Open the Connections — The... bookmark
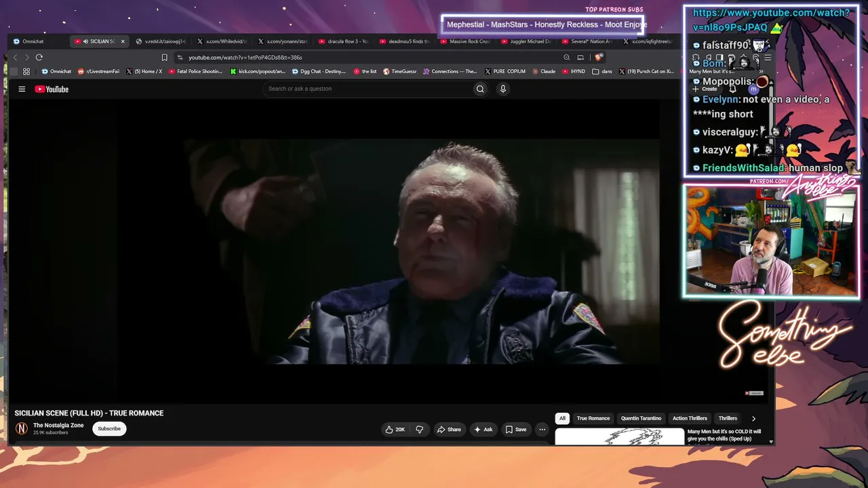Screen dimensions: 868x488 click(450, 71)
